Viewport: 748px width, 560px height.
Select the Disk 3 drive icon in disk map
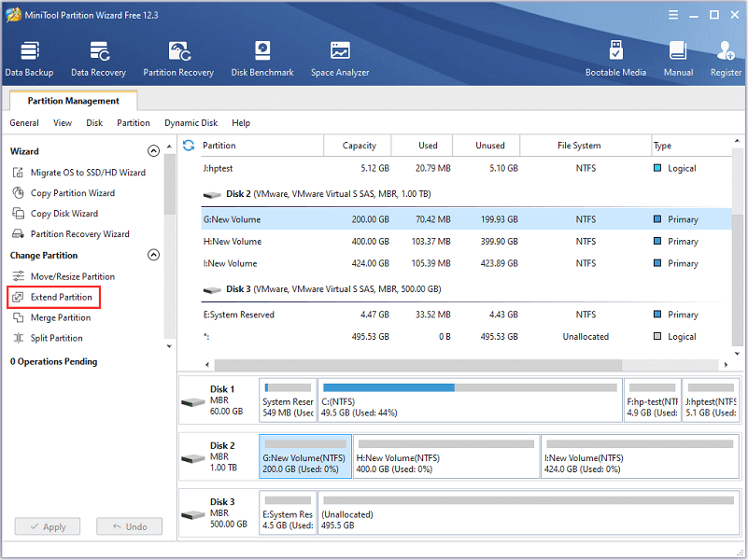tap(193, 514)
